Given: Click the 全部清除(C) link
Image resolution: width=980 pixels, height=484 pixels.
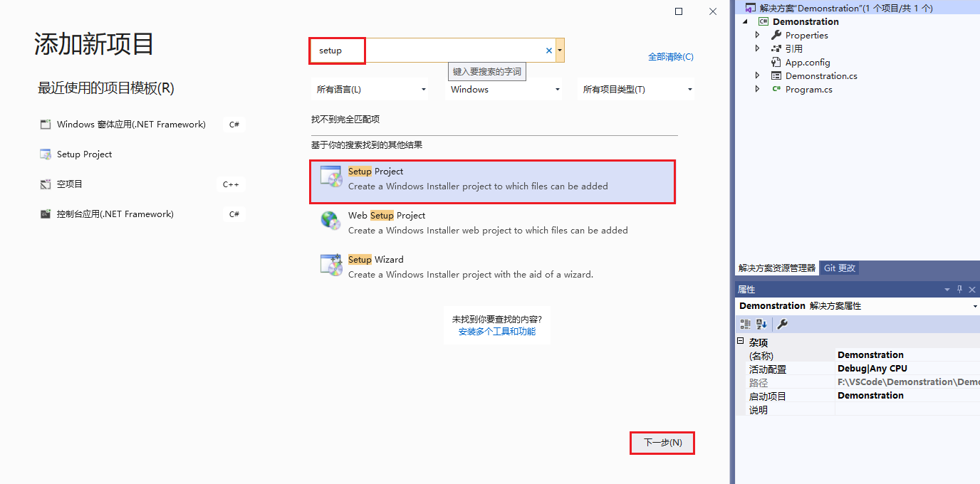Looking at the screenshot, I should [670, 57].
